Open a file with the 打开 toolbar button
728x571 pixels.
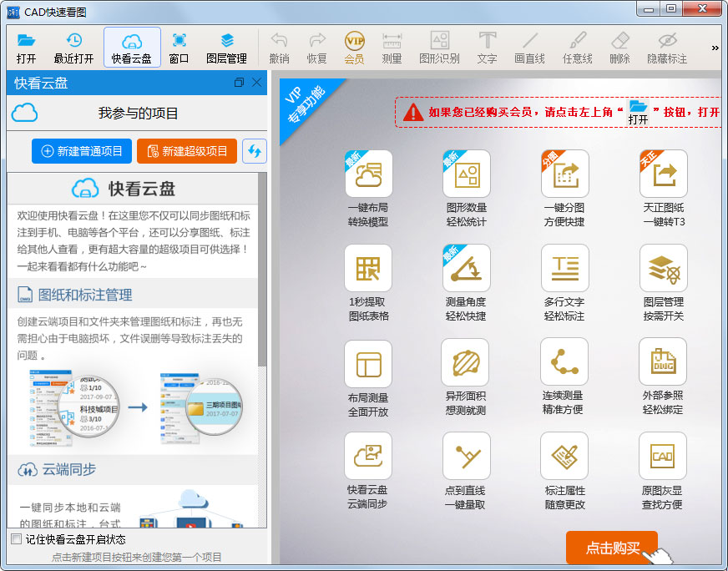pyautogui.click(x=26, y=48)
